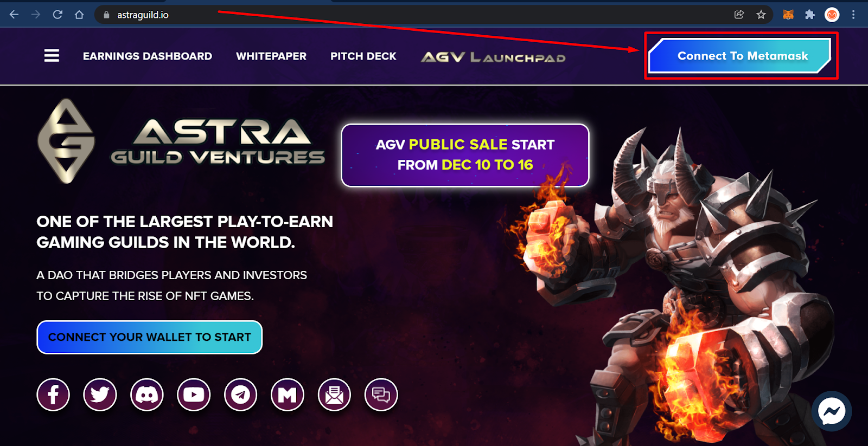Open the Messenger chat bubble
868x446 pixels.
click(x=832, y=411)
